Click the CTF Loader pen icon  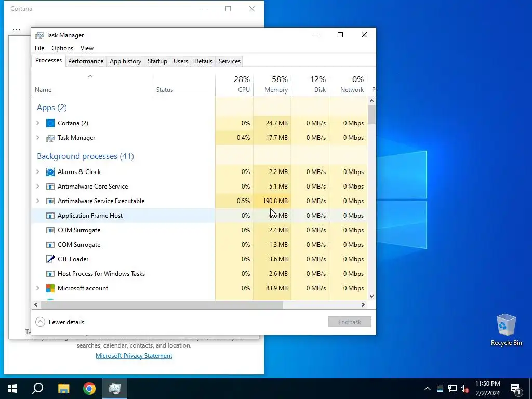tap(50, 259)
